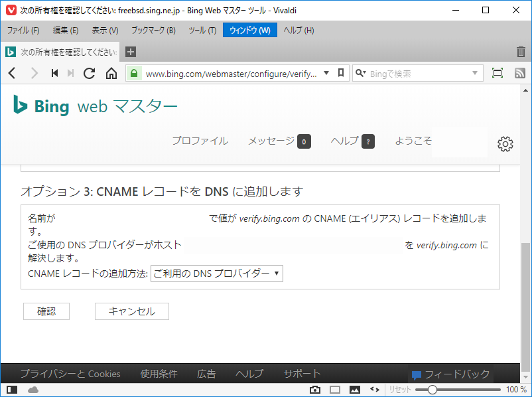Open the 編集 (E) menu
Screen dimensions: 532x397
tap(66, 31)
